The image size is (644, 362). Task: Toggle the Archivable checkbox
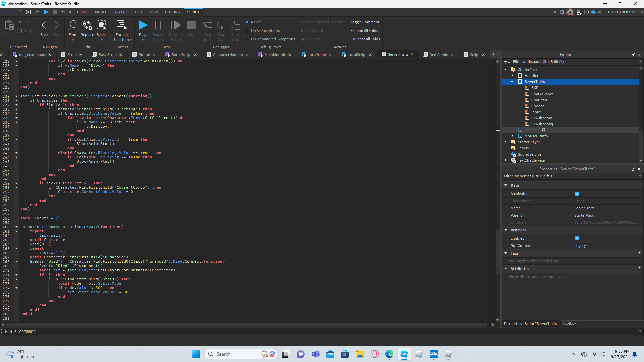click(x=577, y=194)
